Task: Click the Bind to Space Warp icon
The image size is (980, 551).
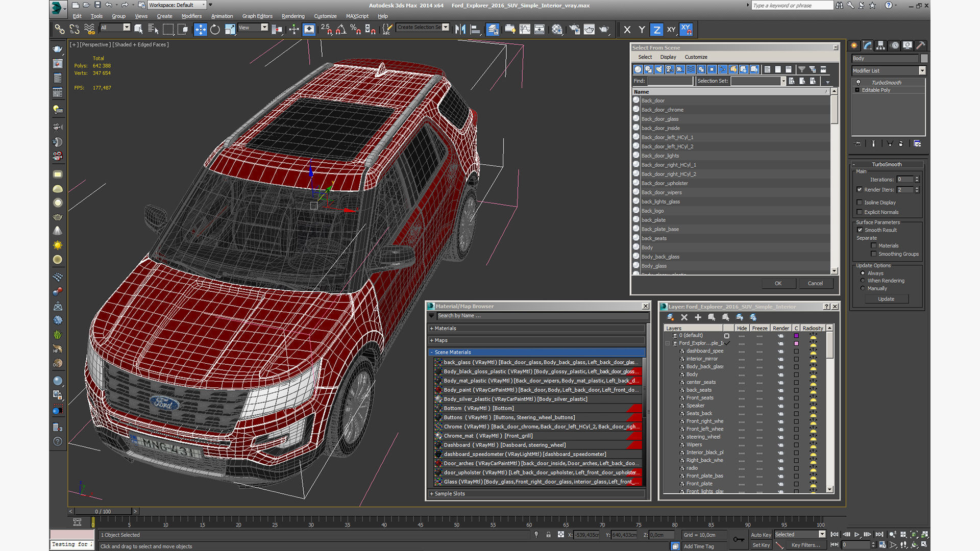Action: [x=89, y=29]
